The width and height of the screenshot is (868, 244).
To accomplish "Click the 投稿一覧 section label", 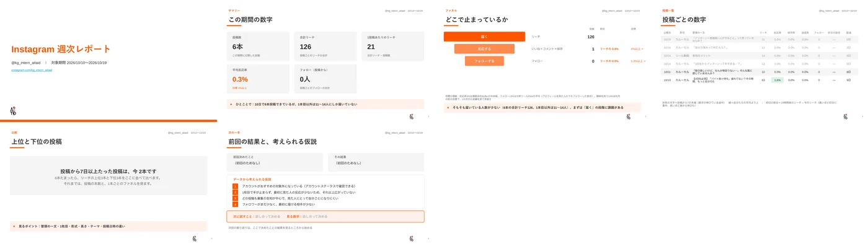I will [668, 11].
